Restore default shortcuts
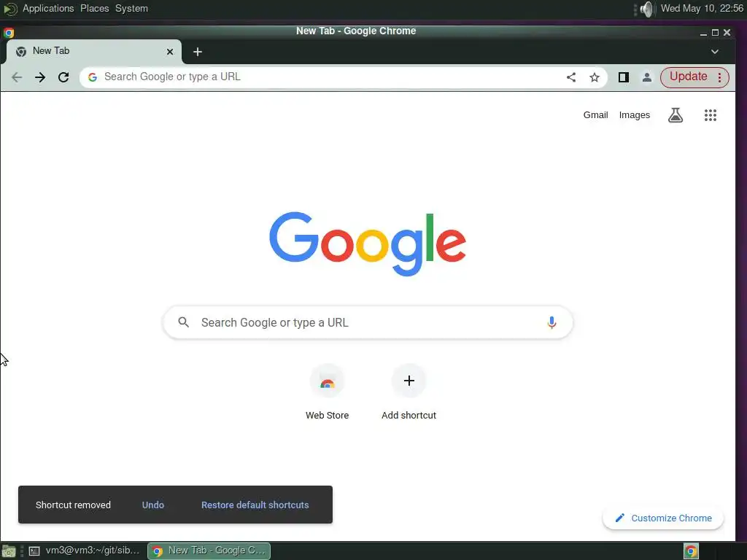This screenshot has height=560, width=747. coord(255,505)
